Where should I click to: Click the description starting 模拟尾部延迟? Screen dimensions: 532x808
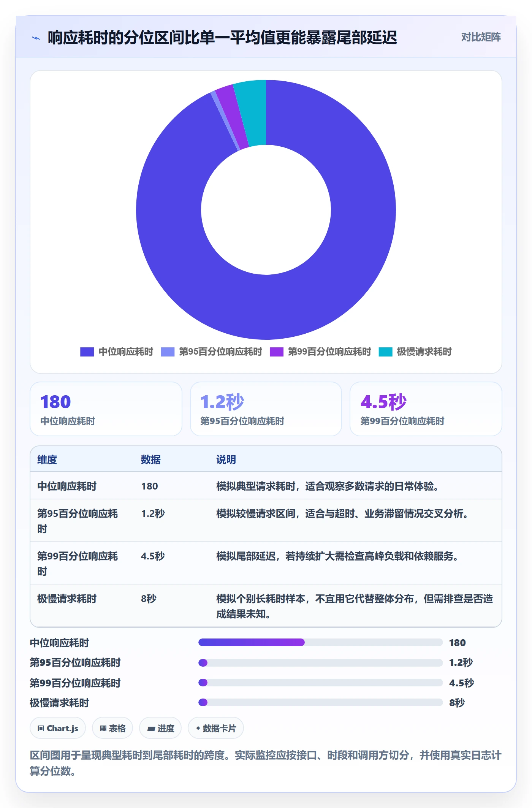click(337, 556)
